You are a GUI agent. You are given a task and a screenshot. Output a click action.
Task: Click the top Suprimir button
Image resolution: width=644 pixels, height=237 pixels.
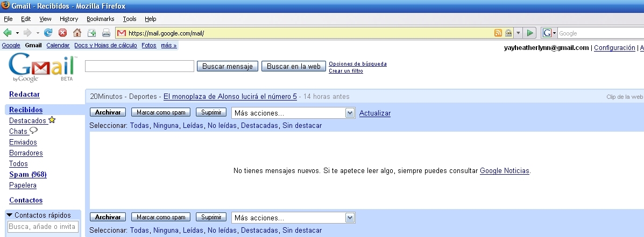click(x=211, y=112)
